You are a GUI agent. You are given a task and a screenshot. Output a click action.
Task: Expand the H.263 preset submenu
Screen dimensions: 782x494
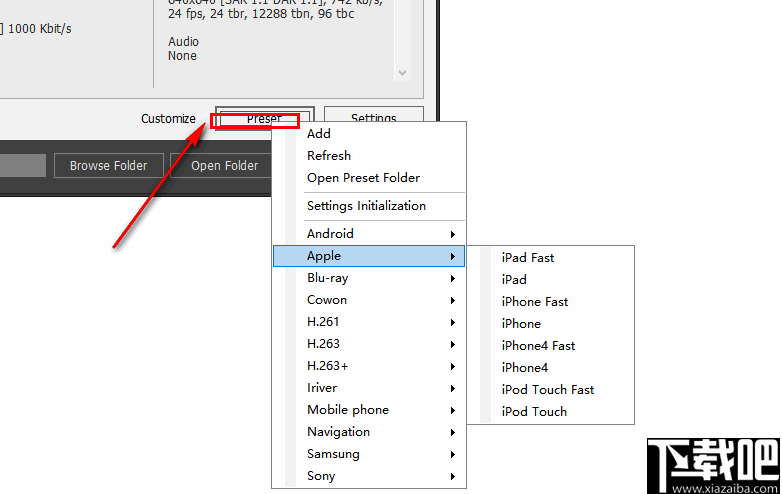point(369,343)
